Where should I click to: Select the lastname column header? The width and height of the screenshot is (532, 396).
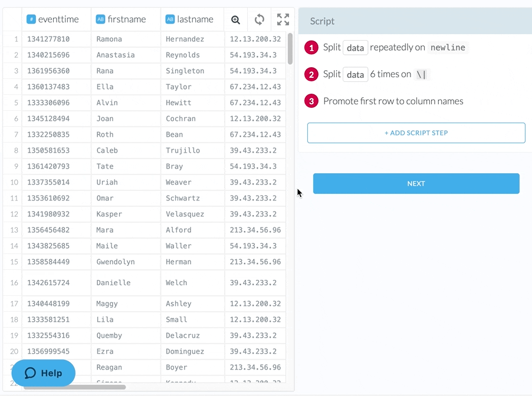pos(195,19)
